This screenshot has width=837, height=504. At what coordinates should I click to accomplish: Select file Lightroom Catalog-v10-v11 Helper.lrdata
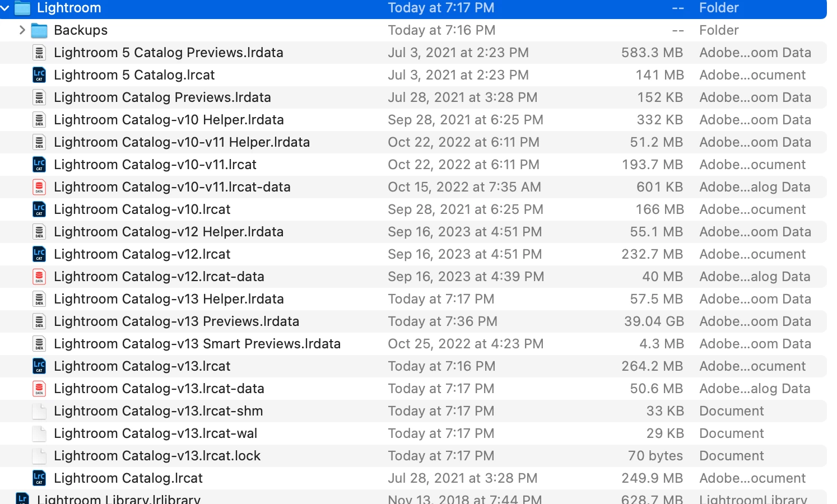tap(182, 142)
